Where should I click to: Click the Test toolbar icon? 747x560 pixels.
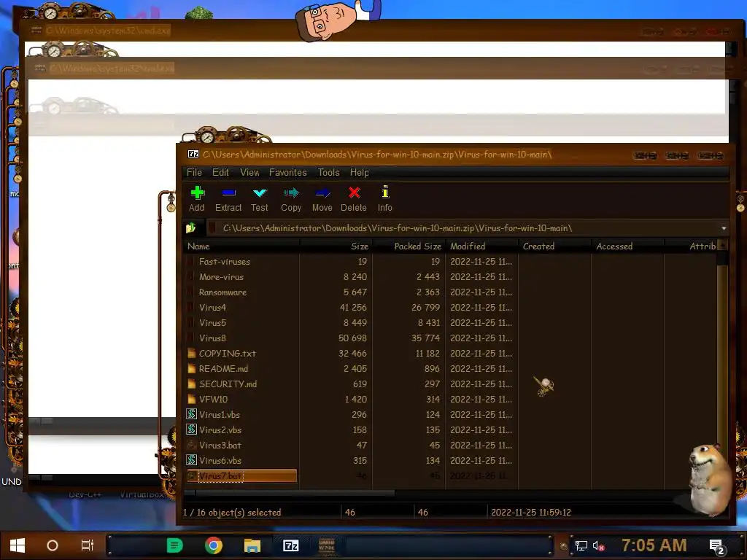point(260,192)
